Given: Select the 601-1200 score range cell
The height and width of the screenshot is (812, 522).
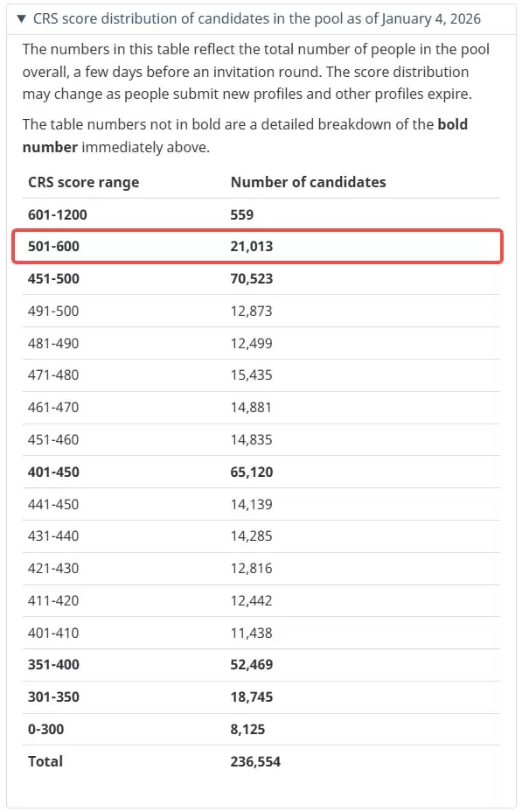Looking at the screenshot, I should click(58, 214).
